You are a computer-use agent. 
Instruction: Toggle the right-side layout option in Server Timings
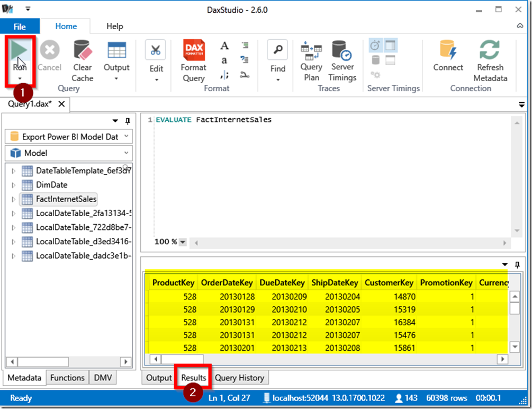(390, 45)
